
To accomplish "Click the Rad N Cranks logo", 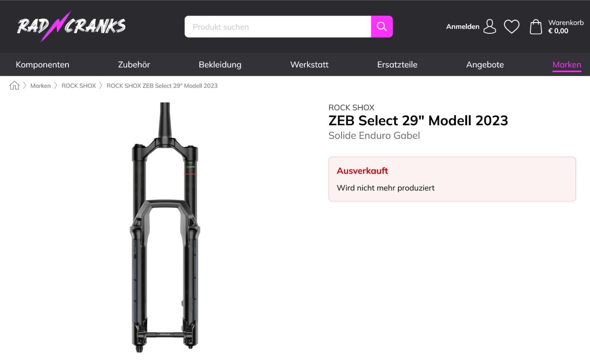I will pos(71,26).
